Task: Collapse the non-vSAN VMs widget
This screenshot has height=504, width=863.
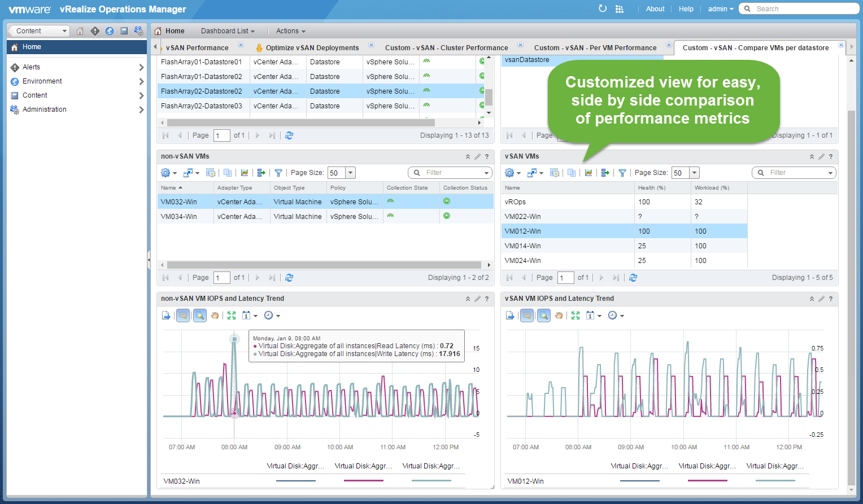Action: [x=468, y=156]
